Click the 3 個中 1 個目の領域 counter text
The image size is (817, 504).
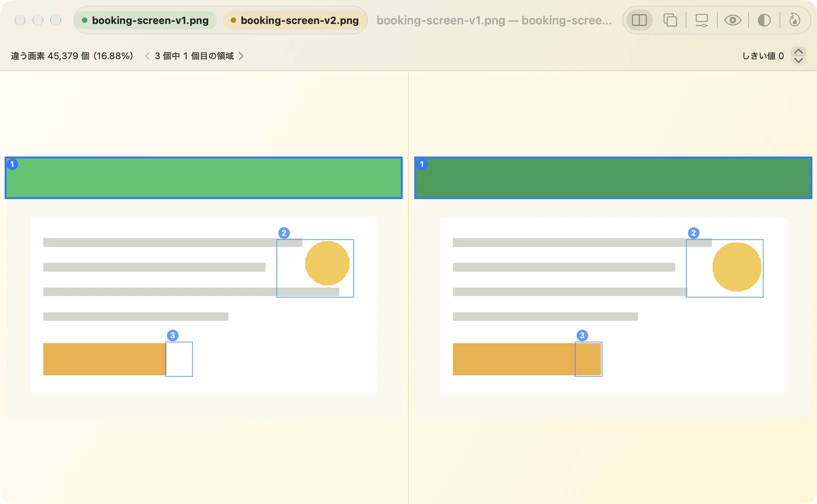[194, 56]
